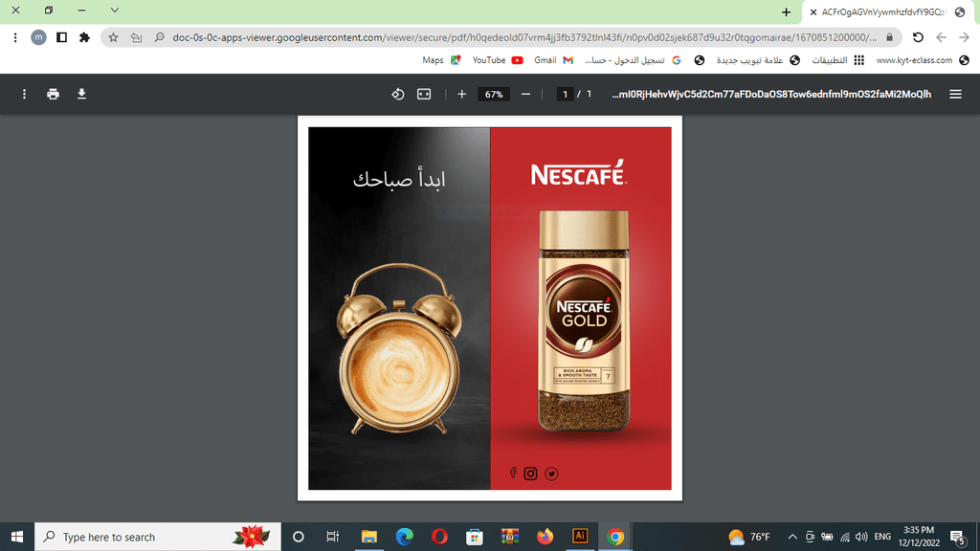Open Opera browser from taskbar
The image size is (980, 551).
[439, 537]
